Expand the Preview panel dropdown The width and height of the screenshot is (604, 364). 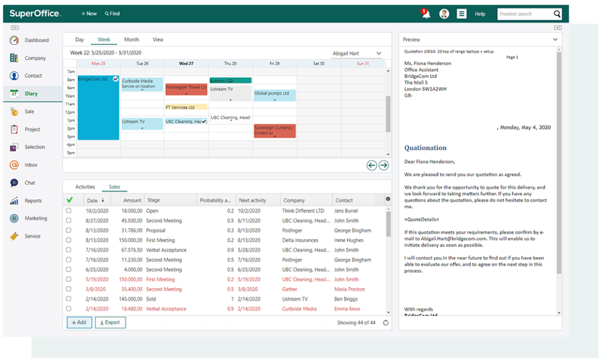(x=555, y=40)
